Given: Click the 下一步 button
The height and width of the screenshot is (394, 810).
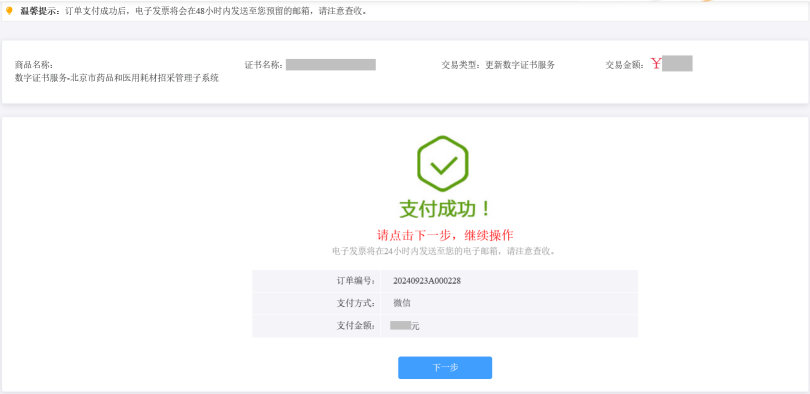Looking at the screenshot, I should [x=445, y=368].
